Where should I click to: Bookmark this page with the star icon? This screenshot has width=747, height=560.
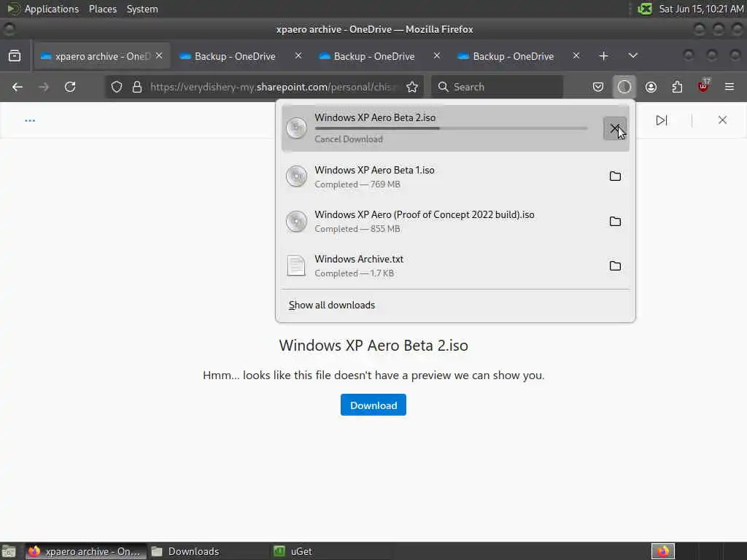[412, 87]
